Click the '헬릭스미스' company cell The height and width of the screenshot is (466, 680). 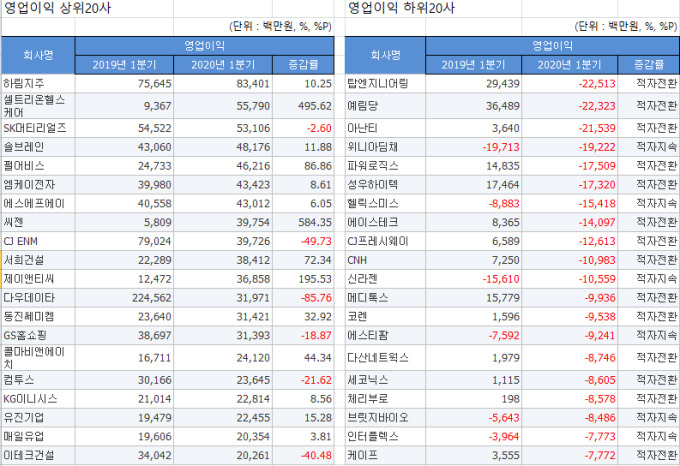(x=385, y=203)
